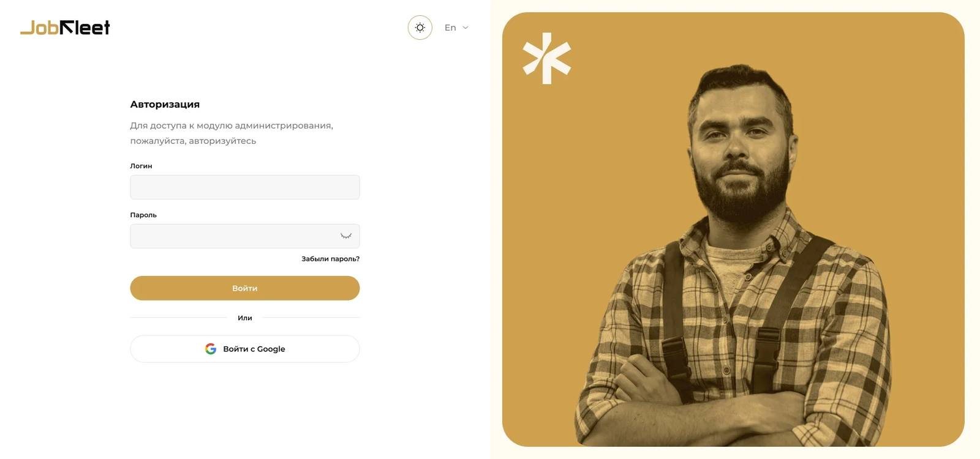Click the JobFleet logo
This screenshot has height=459, width=980.
tap(65, 28)
